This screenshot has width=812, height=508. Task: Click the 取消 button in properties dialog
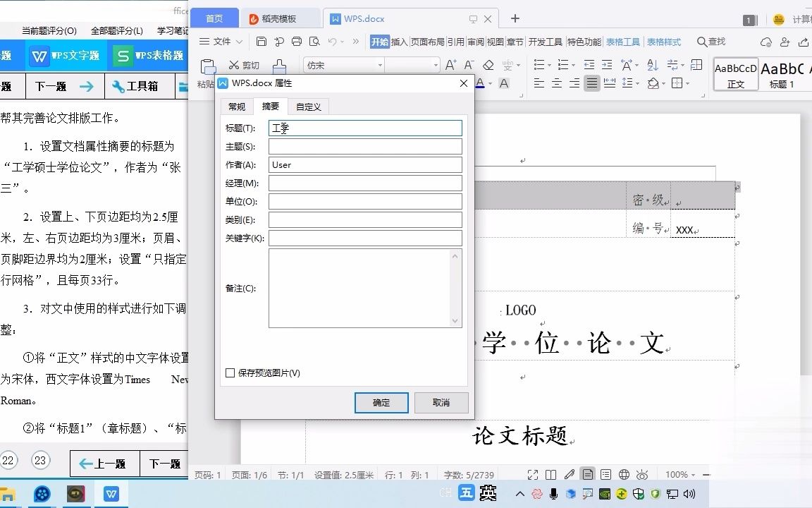(441, 403)
